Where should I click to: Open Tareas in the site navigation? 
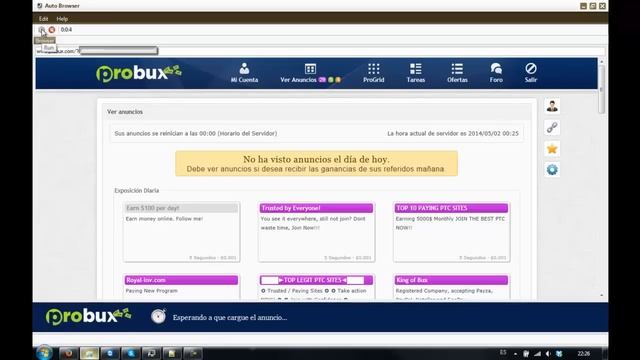416,73
